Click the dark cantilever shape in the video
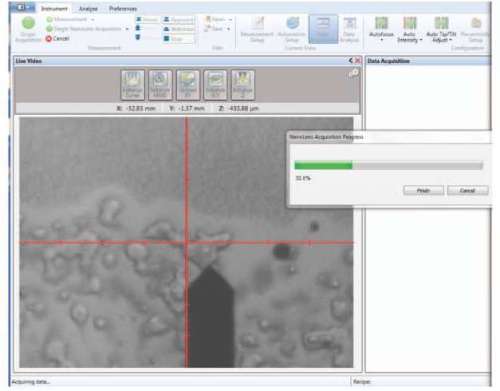The image size is (500, 391). point(211,318)
